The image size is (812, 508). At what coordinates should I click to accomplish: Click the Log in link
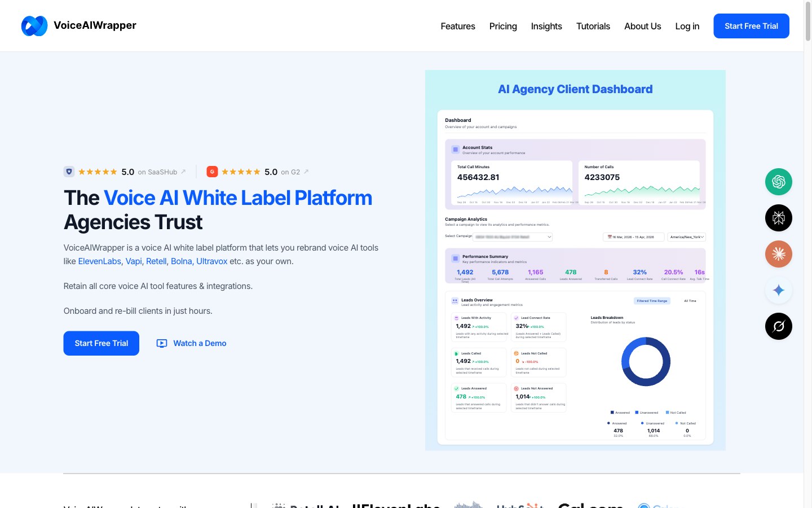(x=687, y=26)
